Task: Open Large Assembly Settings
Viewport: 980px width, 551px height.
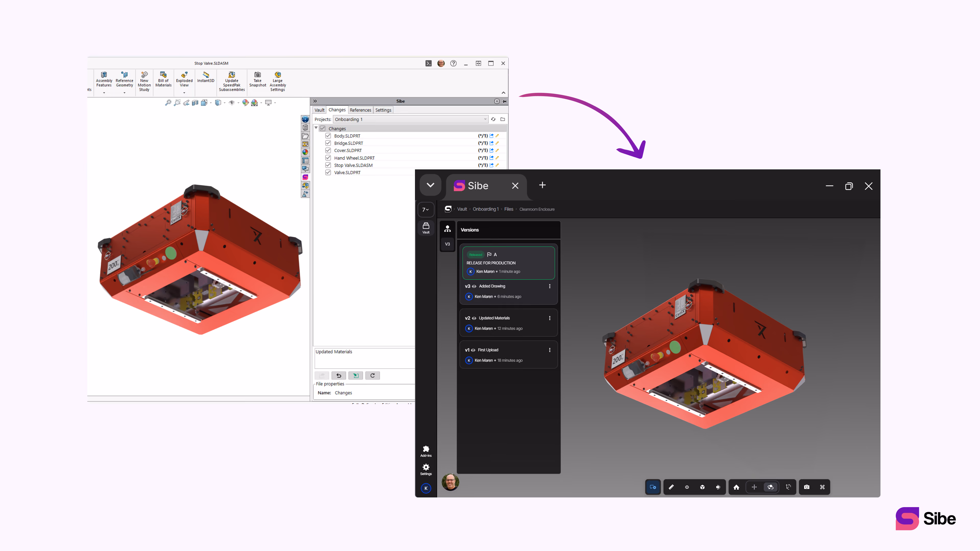Action: [x=278, y=82]
